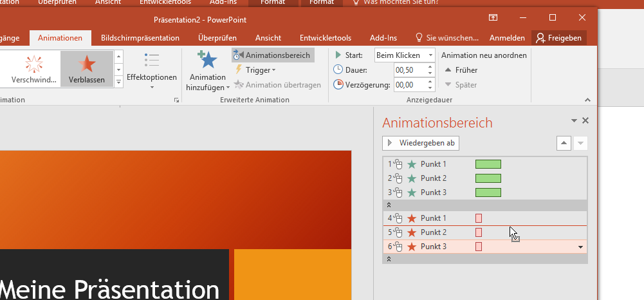This screenshot has width=644, height=300.
Task: Open dropdown arrow on animation 6 Punkt 3
Action: tap(580, 247)
